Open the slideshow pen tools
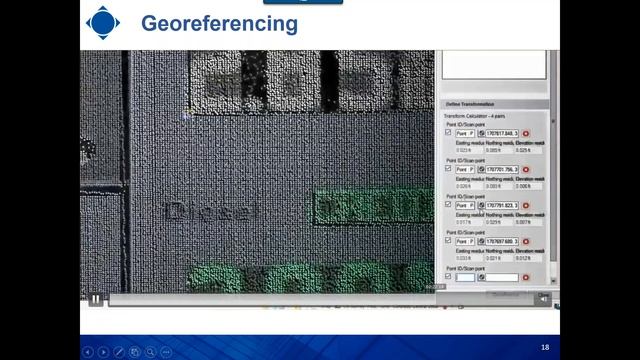640x360 pixels. [x=119, y=352]
